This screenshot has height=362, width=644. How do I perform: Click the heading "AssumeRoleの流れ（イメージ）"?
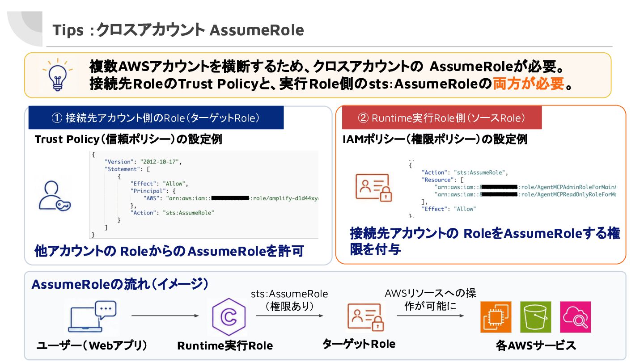point(120,284)
